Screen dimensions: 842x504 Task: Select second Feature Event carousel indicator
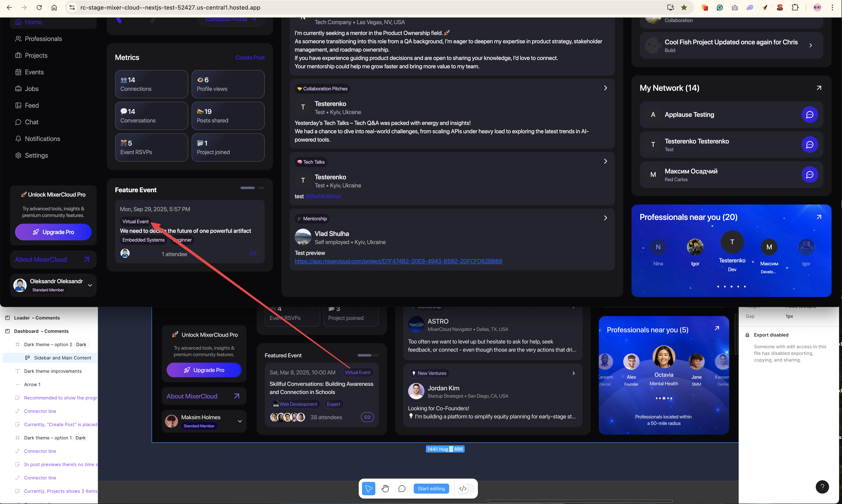point(261,188)
